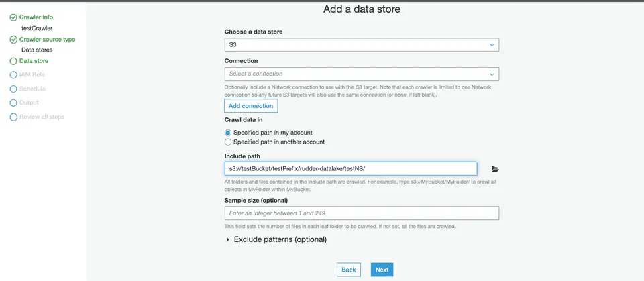Click the Back button

[x=348, y=270]
